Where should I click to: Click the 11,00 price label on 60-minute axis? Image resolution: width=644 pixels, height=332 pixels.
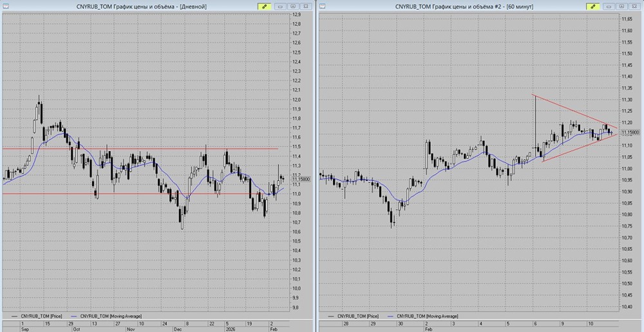(627, 169)
